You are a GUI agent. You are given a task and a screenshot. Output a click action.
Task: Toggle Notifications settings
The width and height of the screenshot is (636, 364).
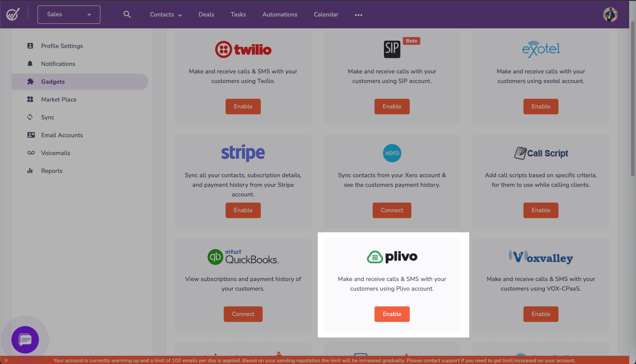pyautogui.click(x=58, y=64)
